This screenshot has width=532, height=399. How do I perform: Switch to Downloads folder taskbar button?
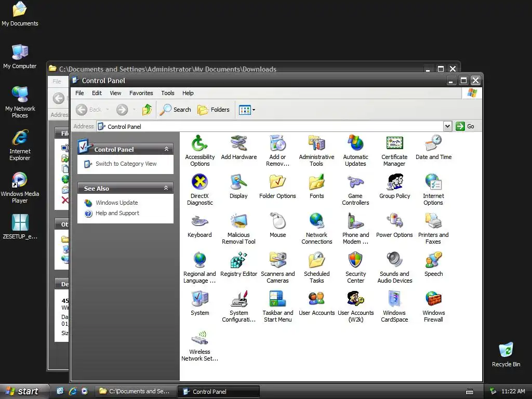(x=135, y=391)
